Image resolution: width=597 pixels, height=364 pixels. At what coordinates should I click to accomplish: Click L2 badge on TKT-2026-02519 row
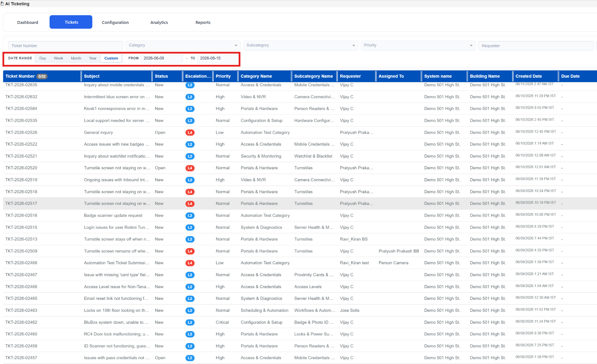click(x=190, y=180)
